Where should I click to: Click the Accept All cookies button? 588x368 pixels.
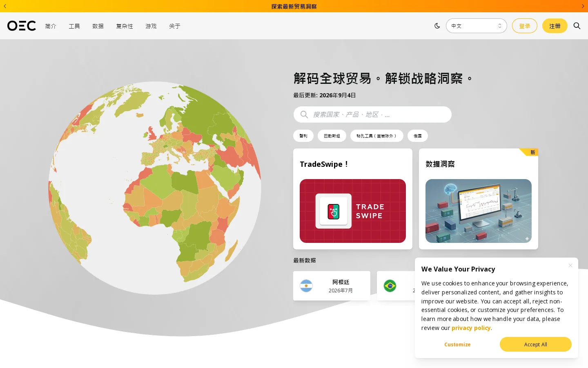tap(536, 344)
